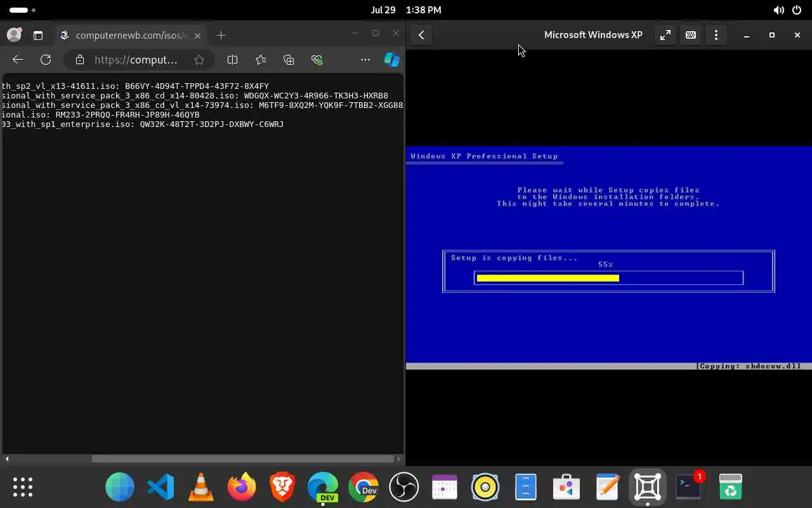This screenshot has width=812, height=508.
Task: Open the text editor notepad icon
Action: tap(607, 487)
